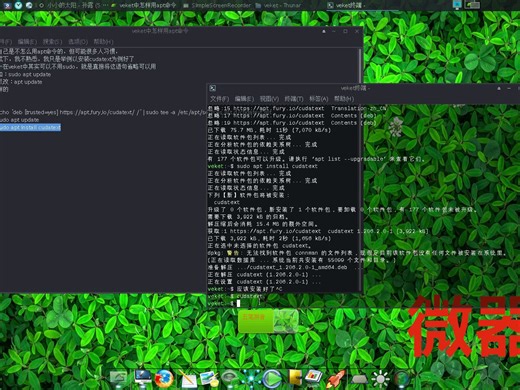Open 选项(O) menu in text editor

[x=78, y=42]
